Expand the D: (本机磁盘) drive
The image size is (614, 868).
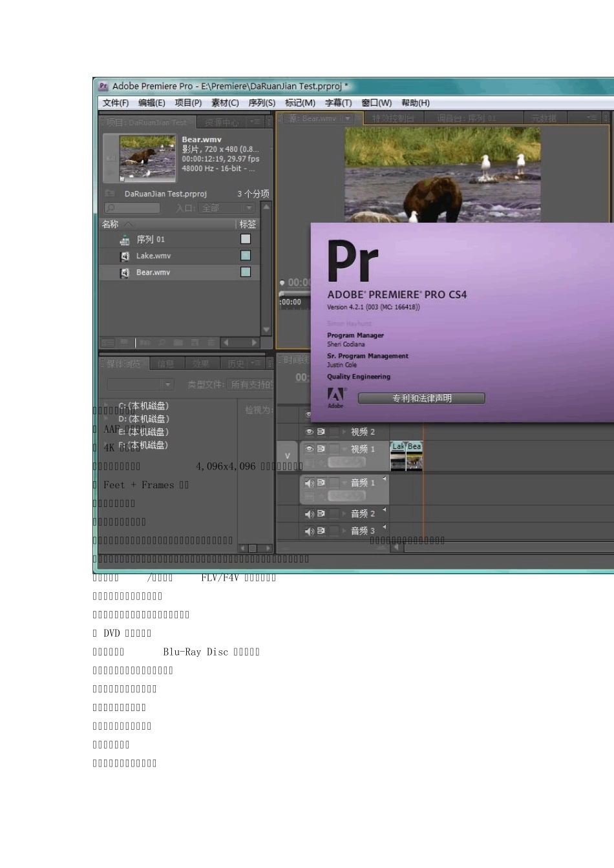(x=106, y=418)
